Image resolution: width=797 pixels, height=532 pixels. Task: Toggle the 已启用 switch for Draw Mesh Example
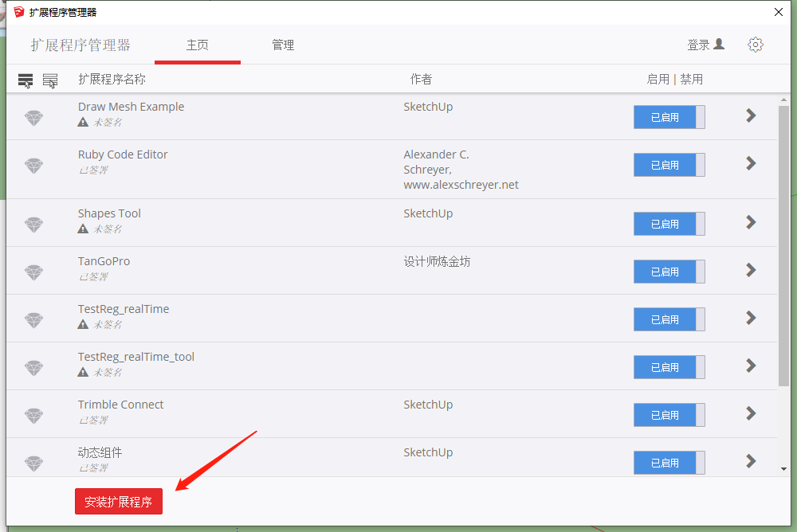[x=669, y=117]
